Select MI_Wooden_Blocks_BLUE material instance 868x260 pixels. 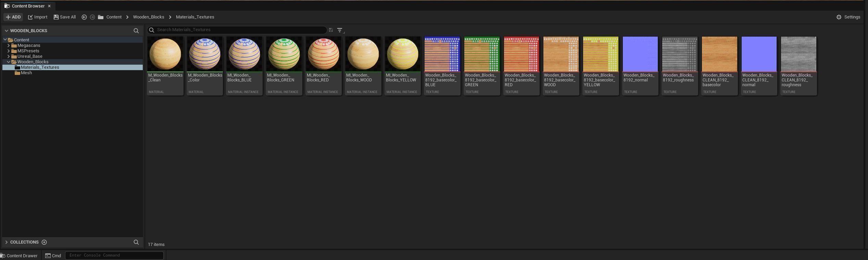244,66
